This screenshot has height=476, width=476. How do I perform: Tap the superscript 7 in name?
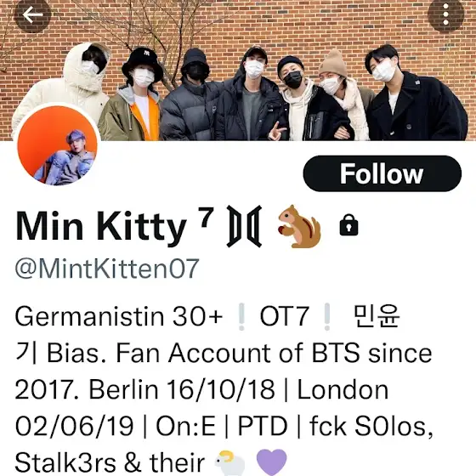[206, 217]
